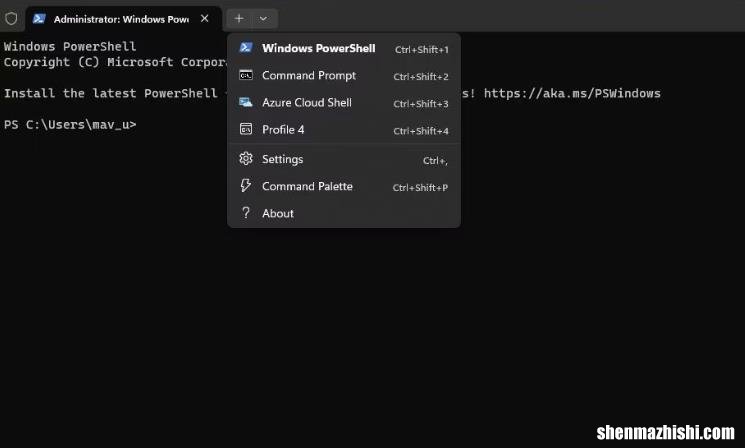Click the https://aka.ms/PSWindows link text
This screenshot has width=745, height=448.
pyautogui.click(x=572, y=93)
